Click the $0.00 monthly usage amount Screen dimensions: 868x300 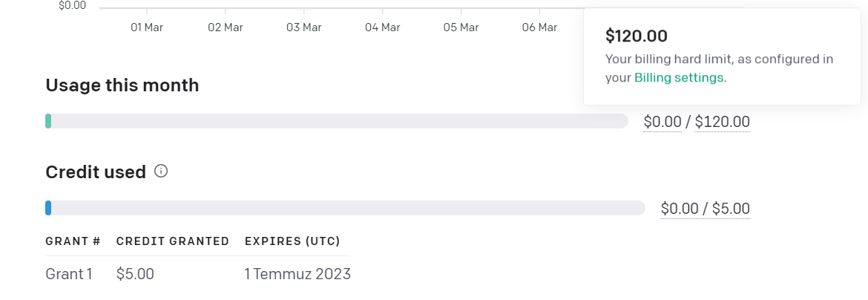click(662, 122)
